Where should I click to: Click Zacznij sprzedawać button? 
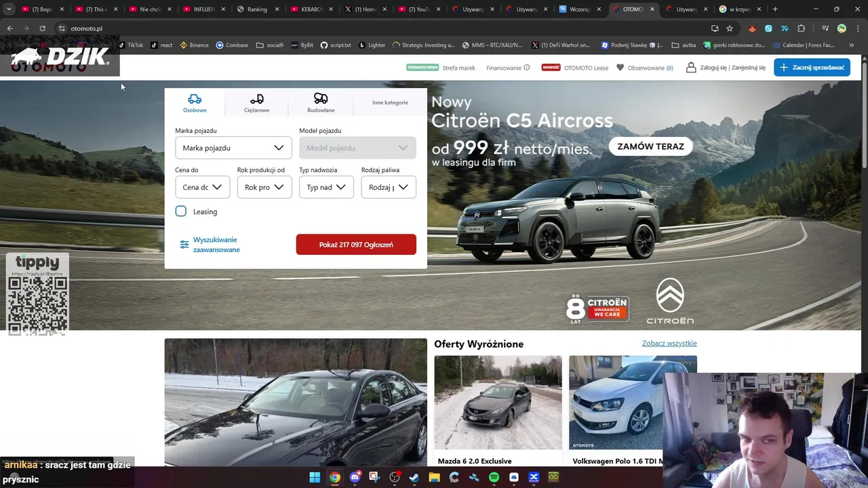pyautogui.click(x=812, y=67)
